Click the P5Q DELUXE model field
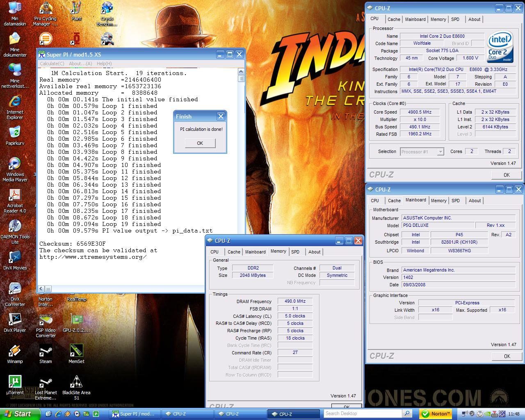 coord(437,225)
